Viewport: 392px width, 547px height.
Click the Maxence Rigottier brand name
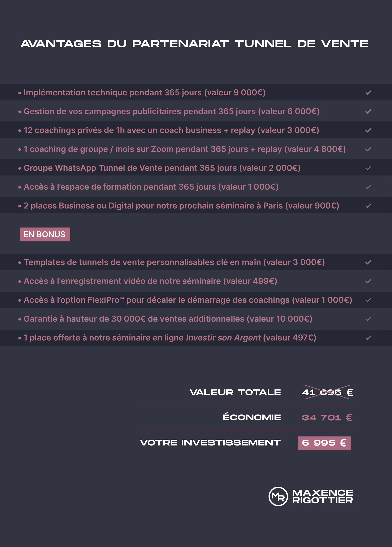coord(322,496)
